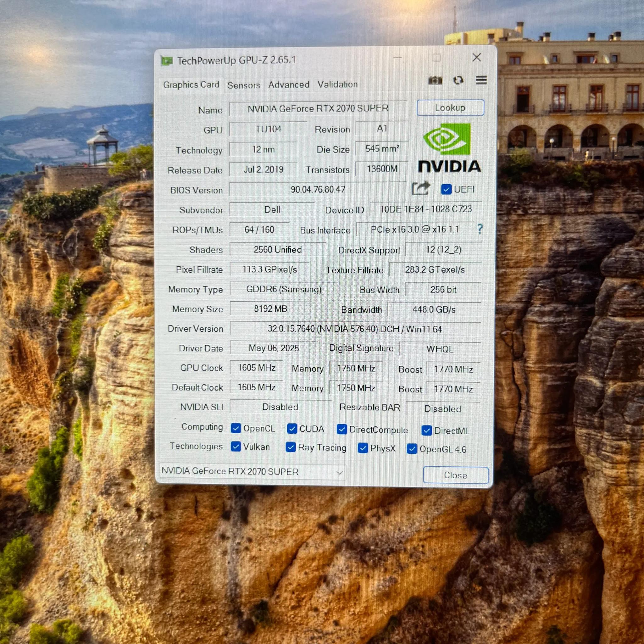The height and width of the screenshot is (644, 644).
Task: Click the Revision value A1
Action: pos(382,128)
